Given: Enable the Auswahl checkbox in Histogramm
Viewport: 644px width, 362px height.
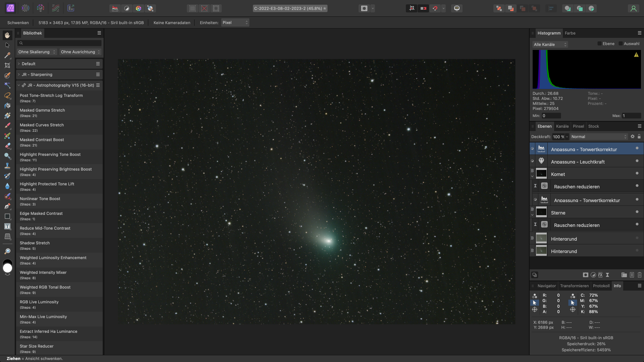Looking at the screenshot, I should pyautogui.click(x=621, y=44).
